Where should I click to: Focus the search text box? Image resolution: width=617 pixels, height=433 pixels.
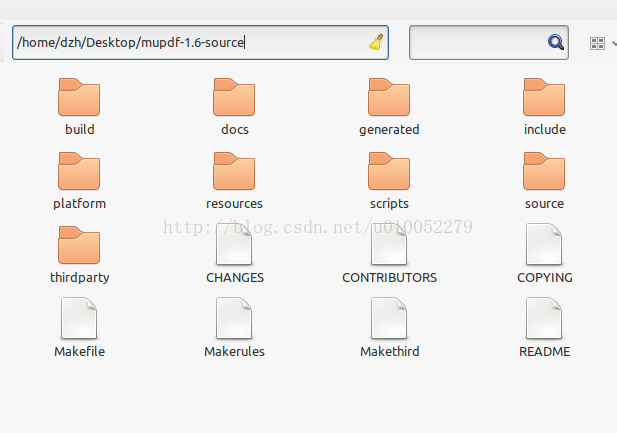tap(489, 43)
